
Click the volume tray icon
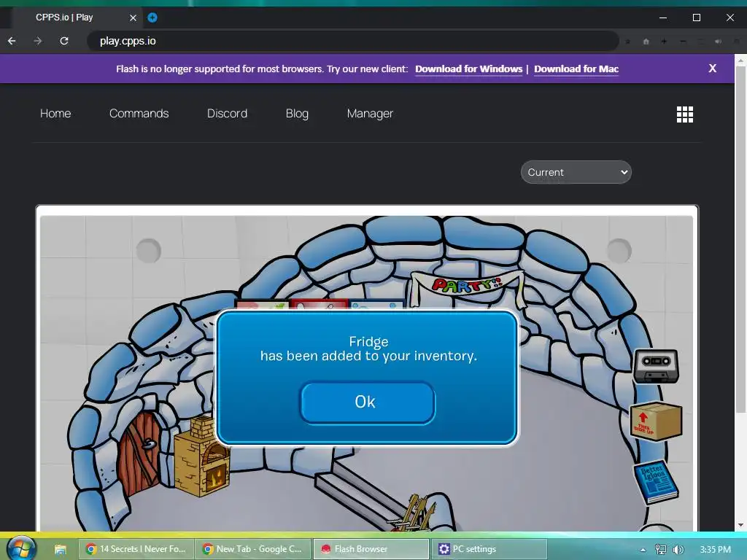point(678,550)
